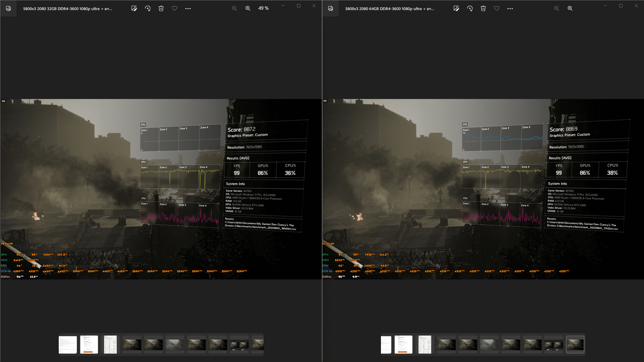644x362 pixels.
Task: Select spreadsheet table thumbnail in right filmstrip
Action: click(x=425, y=345)
